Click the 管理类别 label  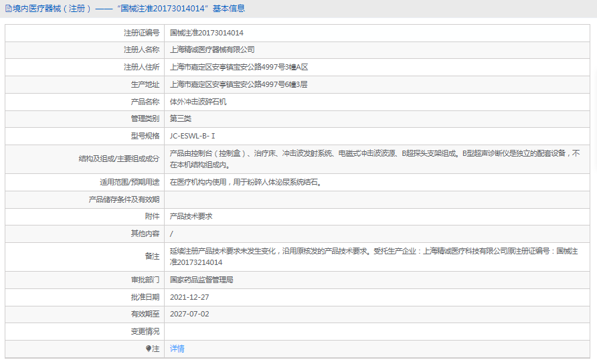145,118
